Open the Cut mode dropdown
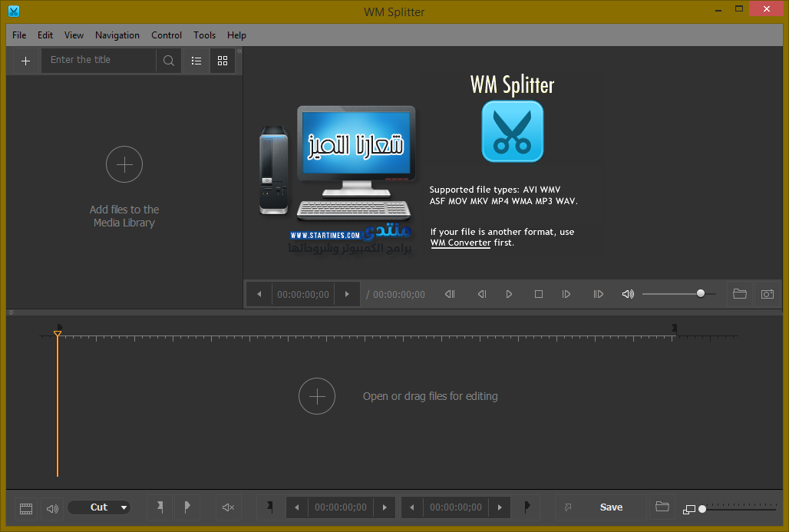Viewport: 789px width, 532px height. pos(99,507)
